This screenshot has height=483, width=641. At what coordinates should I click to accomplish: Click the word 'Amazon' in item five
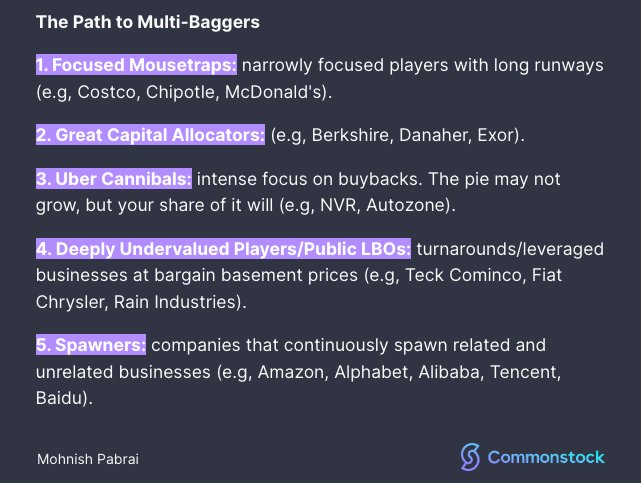[290, 372]
